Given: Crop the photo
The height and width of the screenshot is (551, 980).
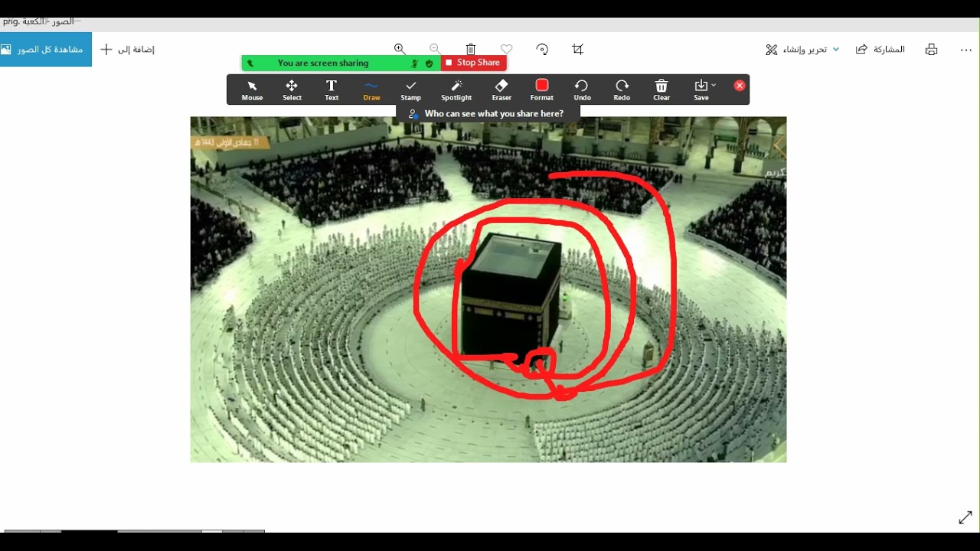Looking at the screenshot, I should click(578, 49).
